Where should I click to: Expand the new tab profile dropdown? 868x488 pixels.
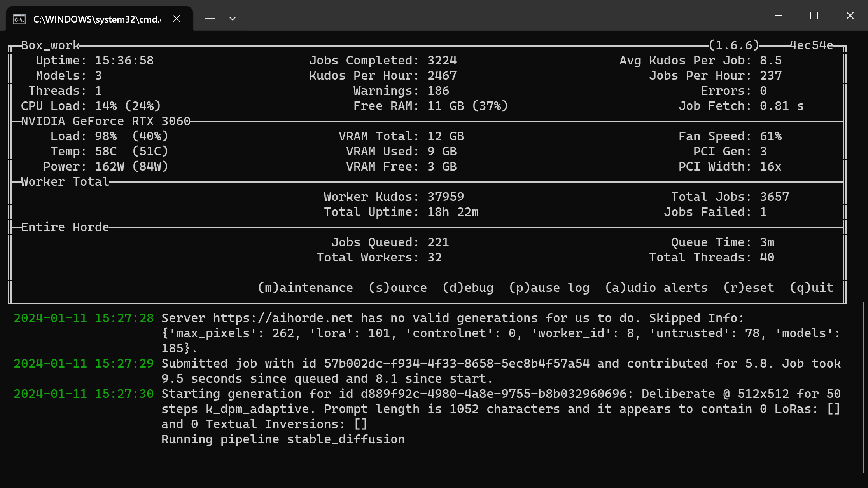[233, 19]
